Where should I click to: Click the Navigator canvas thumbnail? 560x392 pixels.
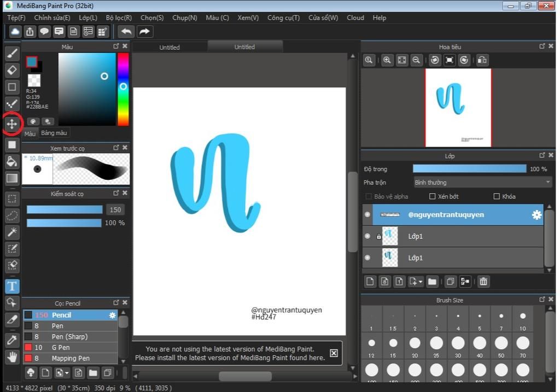tap(458, 108)
